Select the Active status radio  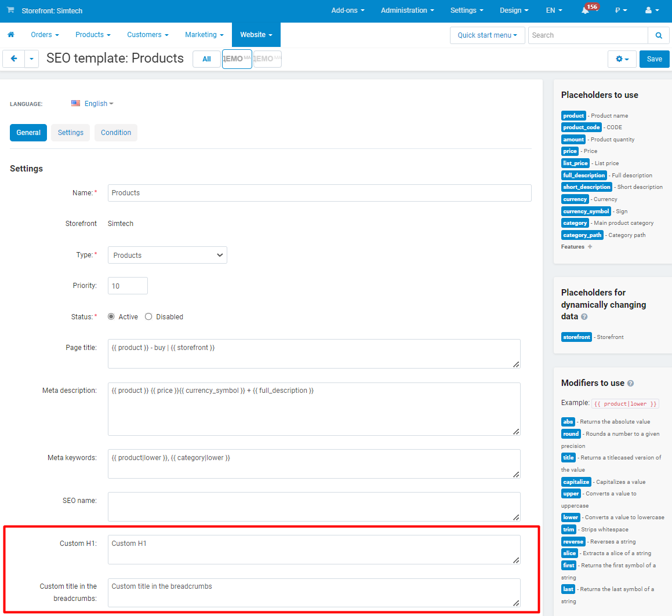coord(111,316)
